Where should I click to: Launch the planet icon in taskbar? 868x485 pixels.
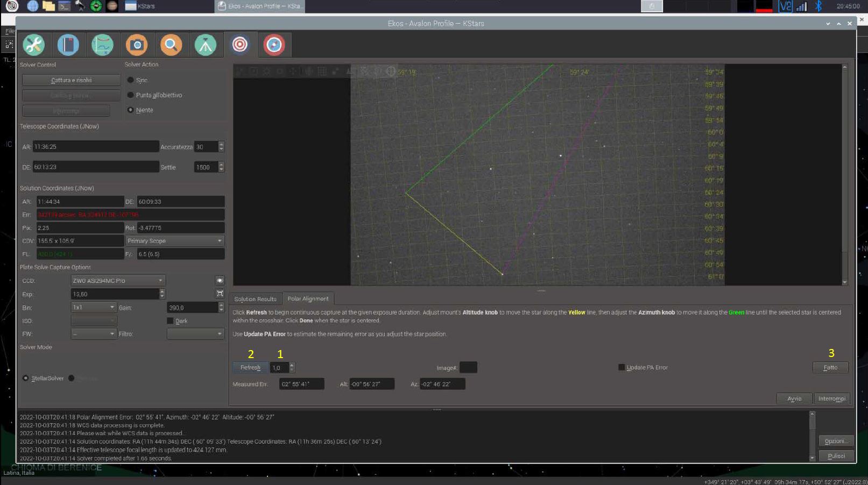112,6
